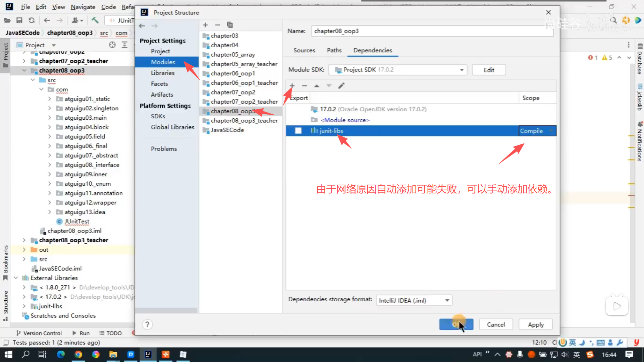This screenshot has height=362, width=644.
Task: Click the remove dependency minus icon
Action: tap(304, 86)
